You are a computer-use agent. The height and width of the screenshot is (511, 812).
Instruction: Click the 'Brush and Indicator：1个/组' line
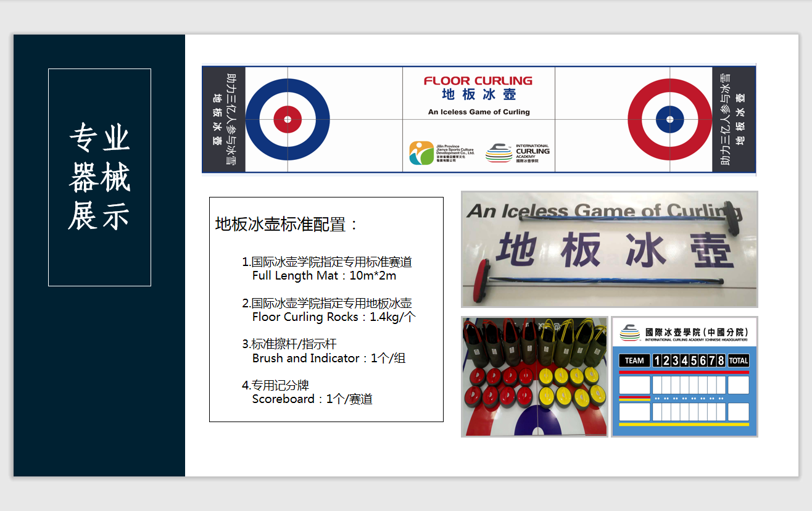pyautogui.click(x=329, y=358)
